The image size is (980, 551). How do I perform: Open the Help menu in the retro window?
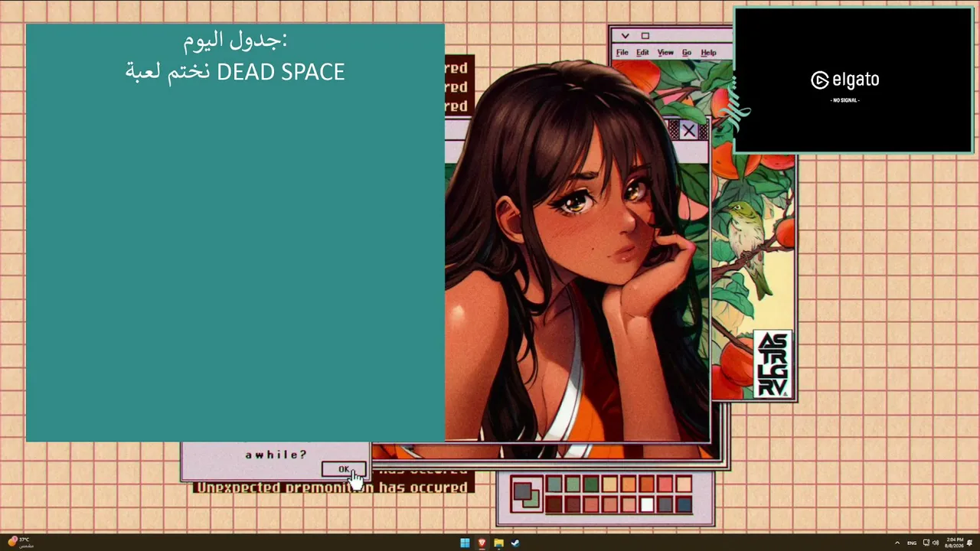point(708,53)
